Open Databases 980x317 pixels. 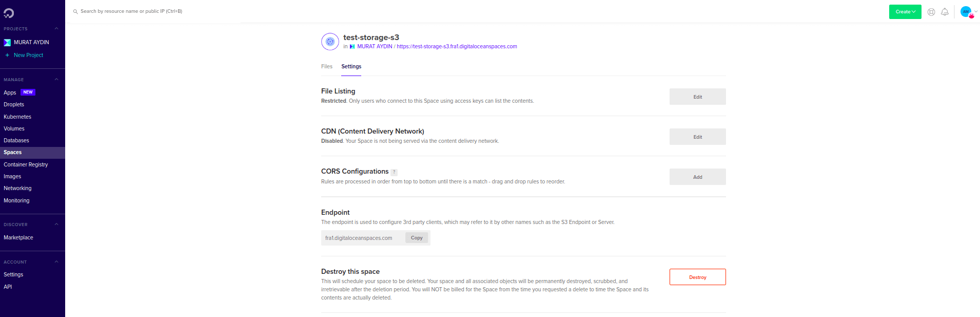16,141
